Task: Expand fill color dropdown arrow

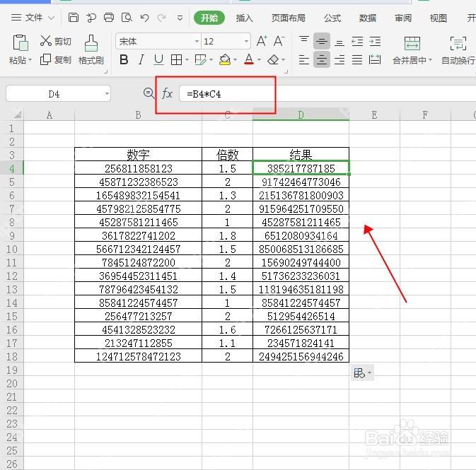Action: pyautogui.click(x=235, y=60)
